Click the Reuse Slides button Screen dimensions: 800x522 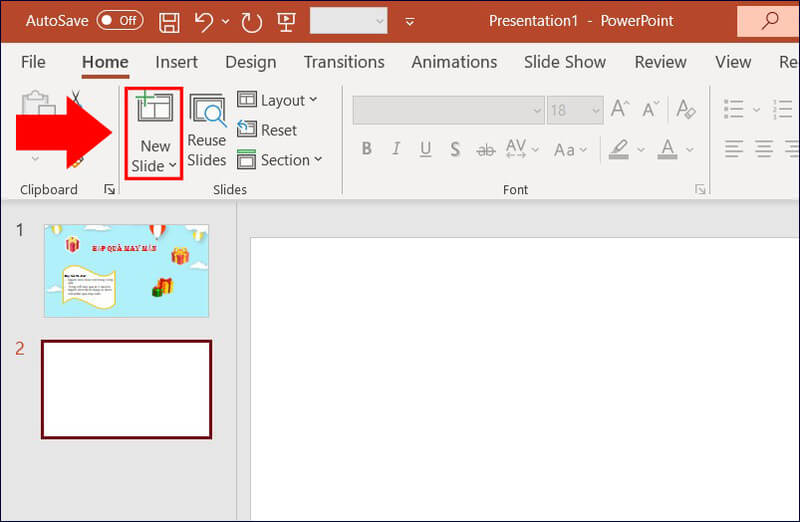click(207, 131)
